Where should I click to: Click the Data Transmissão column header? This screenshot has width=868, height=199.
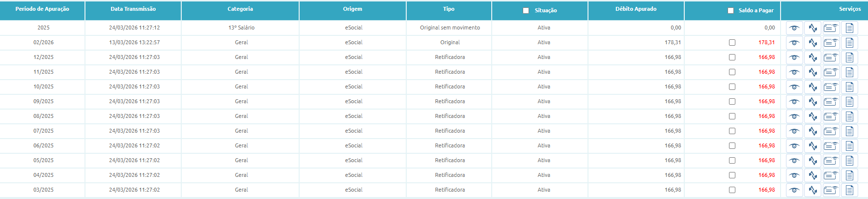pos(133,9)
